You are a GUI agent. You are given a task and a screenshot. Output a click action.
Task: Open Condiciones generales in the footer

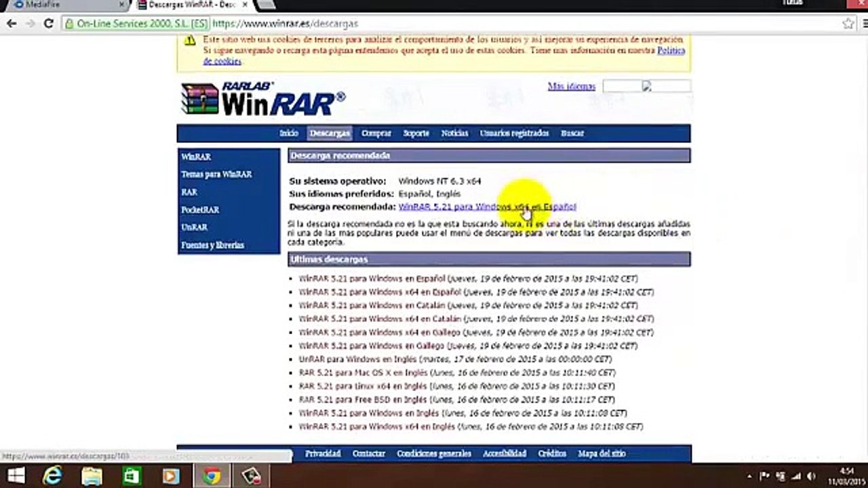[x=434, y=454]
